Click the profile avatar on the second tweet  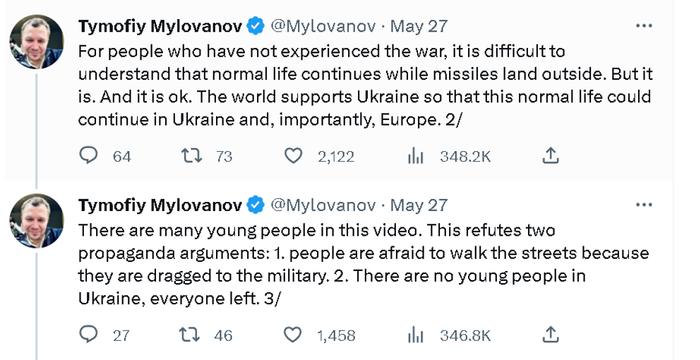click(x=37, y=221)
